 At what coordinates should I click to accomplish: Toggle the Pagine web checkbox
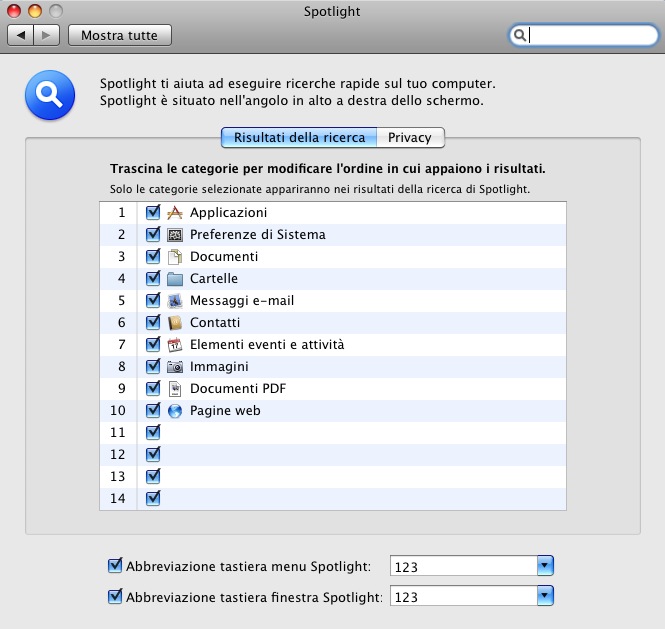click(x=153, y=411)
